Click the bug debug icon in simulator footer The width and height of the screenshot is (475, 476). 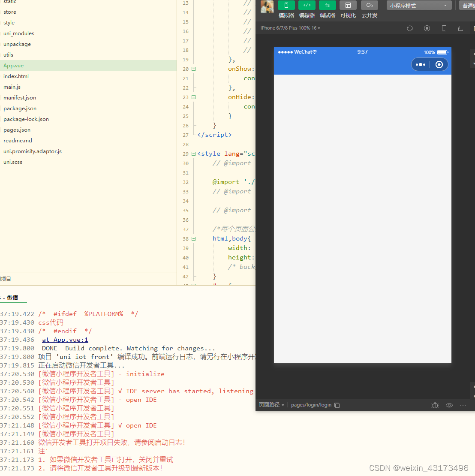point(435,405)
